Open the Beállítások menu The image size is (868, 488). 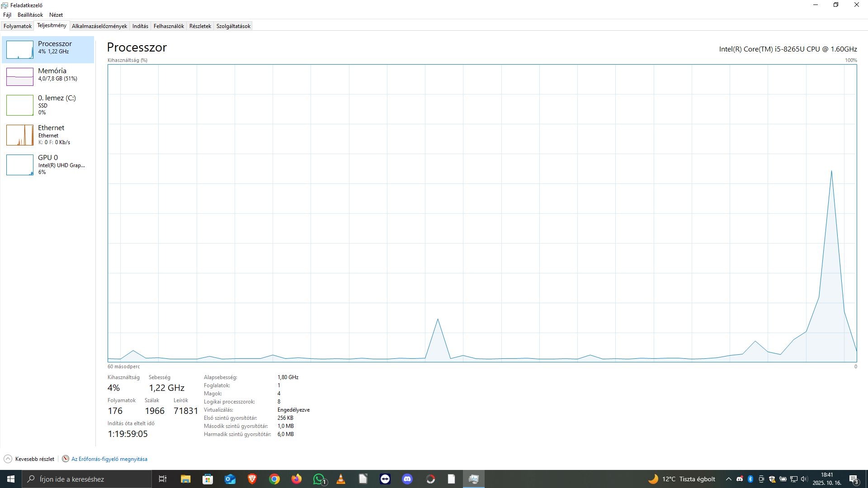pyautogui.click(x=30, y=15)
